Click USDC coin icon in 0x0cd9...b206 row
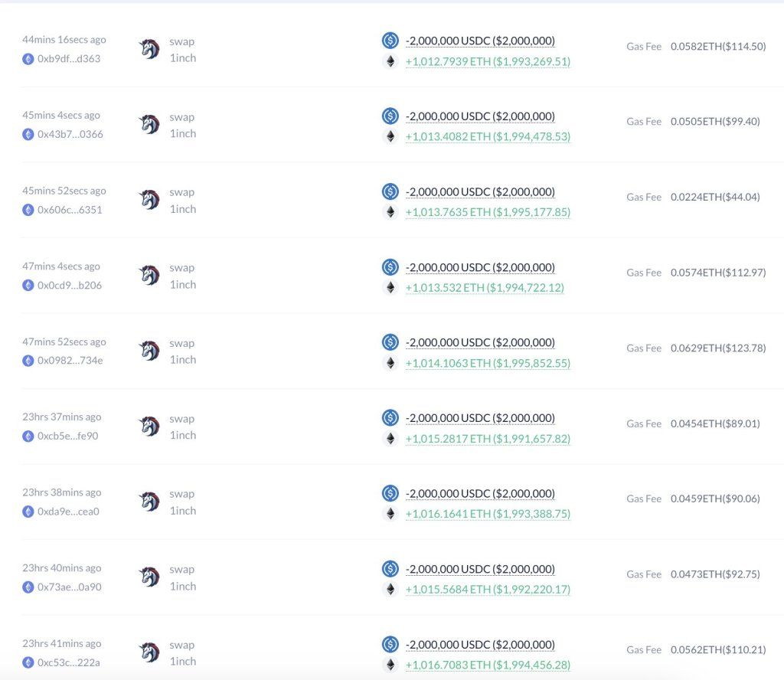The height and width of the screenshot is (680, 784). pos(390,266)
